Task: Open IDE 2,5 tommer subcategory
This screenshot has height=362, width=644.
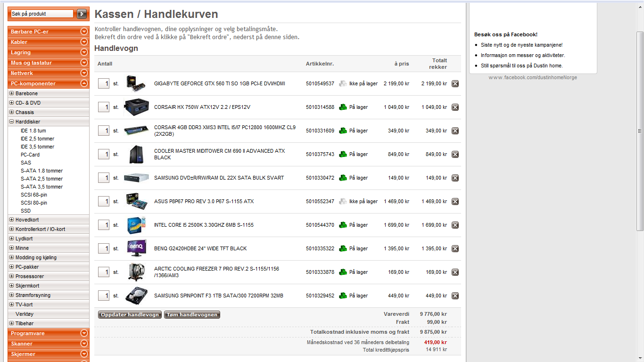Action: (x=37, y=139)
